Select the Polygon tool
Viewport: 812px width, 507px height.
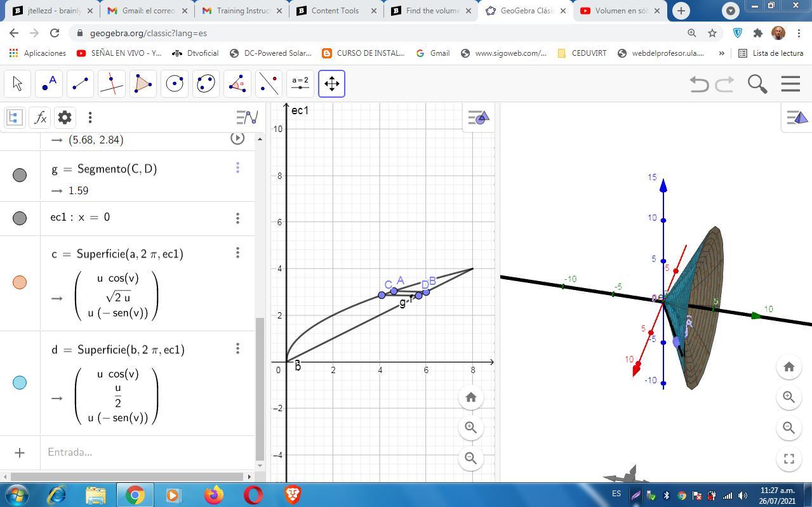143,84
